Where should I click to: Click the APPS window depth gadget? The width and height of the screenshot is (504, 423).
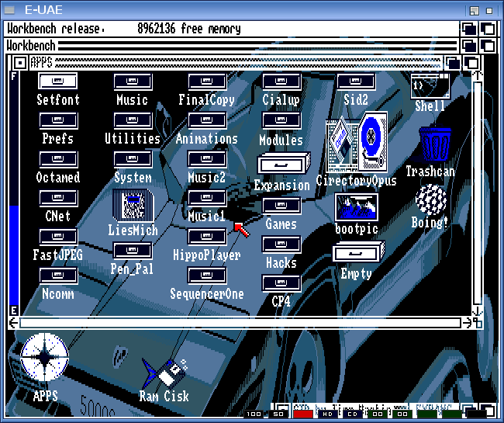pyautogui.click(x=471, y=63)
